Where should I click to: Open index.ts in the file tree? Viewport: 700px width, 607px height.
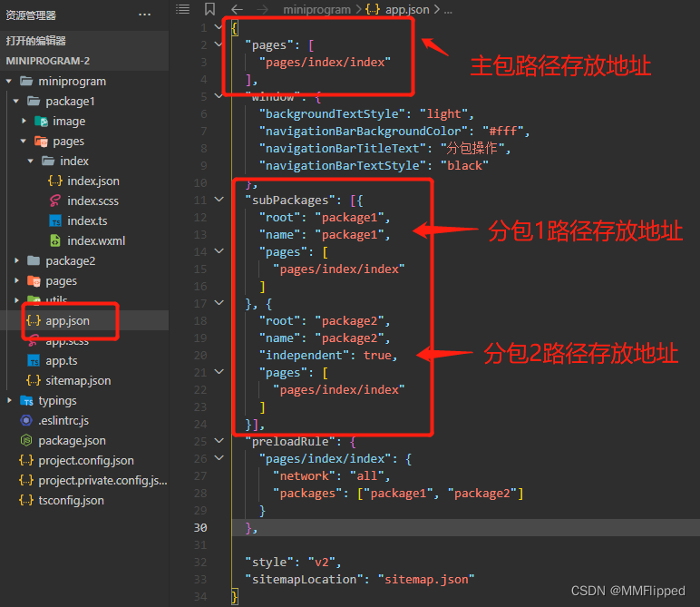tap(87, 220)
